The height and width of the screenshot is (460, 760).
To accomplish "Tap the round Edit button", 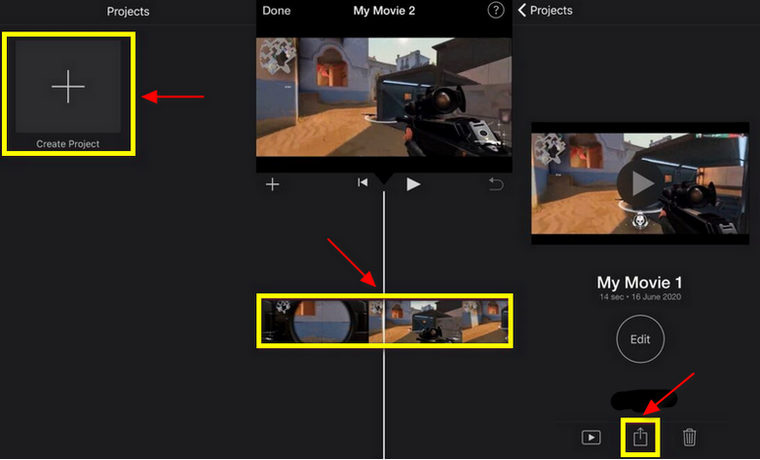I will 640,339.
